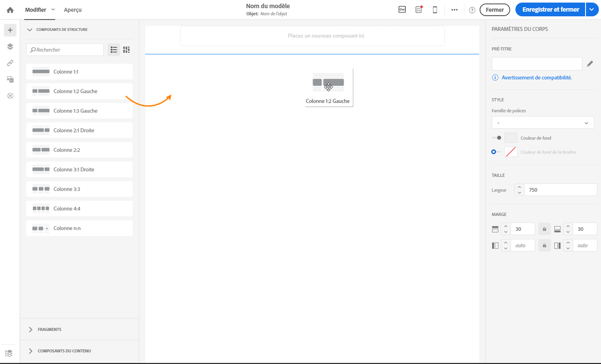Open the Couleur de fond swatch
Viewport: 601px width, 364px height.
point(511,138)
